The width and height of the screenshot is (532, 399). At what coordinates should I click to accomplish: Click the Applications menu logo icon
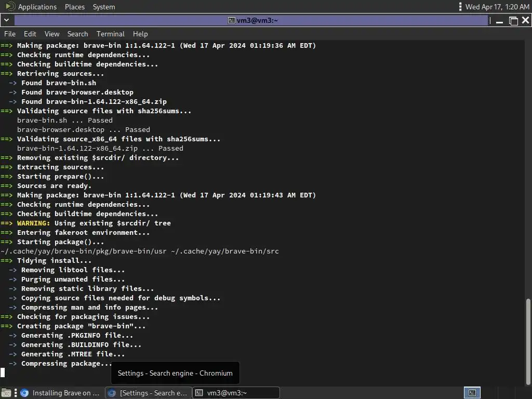(x=10, y=6)
